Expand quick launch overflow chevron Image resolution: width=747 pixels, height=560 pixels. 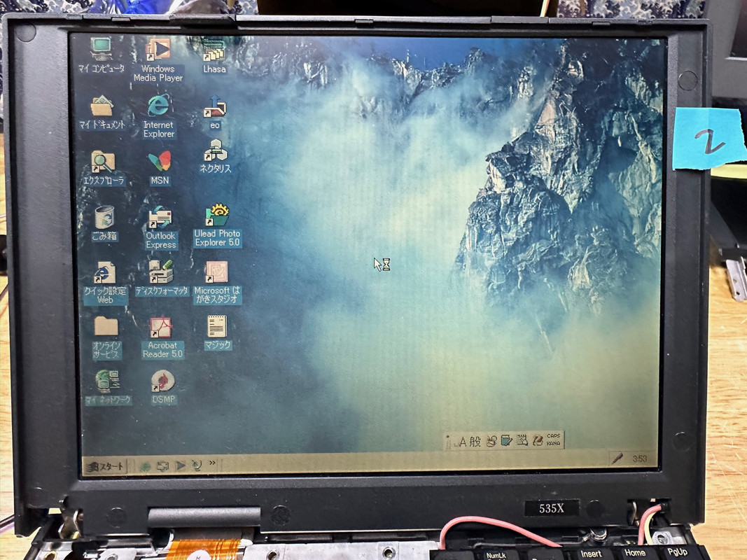click(212, 463)
